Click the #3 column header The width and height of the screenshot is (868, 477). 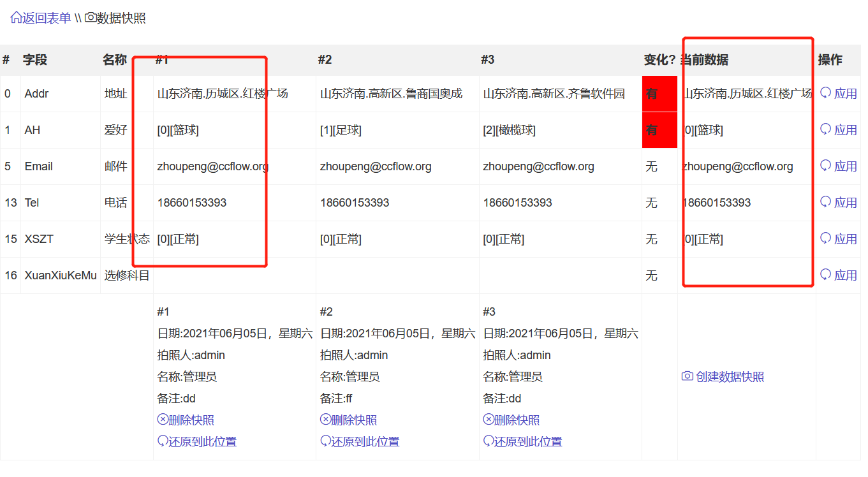pos(488,60)
